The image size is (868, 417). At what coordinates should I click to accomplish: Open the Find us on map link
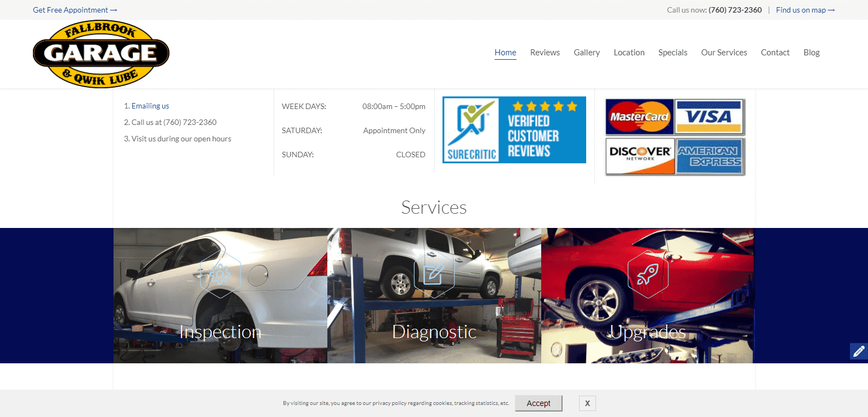click(805, 10)
